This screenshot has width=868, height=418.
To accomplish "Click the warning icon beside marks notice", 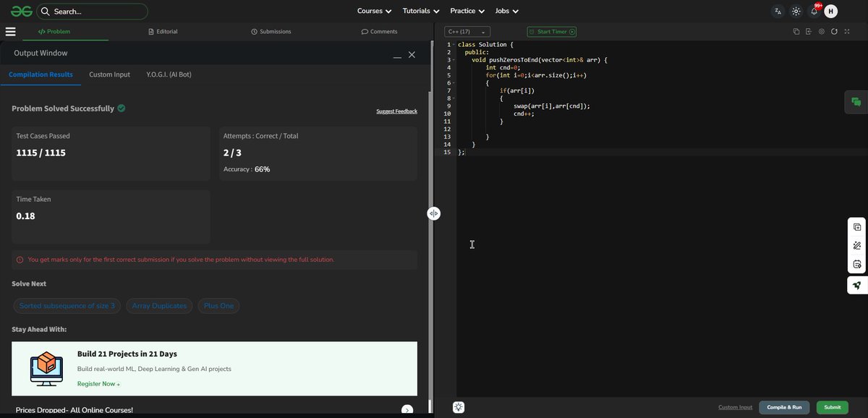I will pos(20,260).
